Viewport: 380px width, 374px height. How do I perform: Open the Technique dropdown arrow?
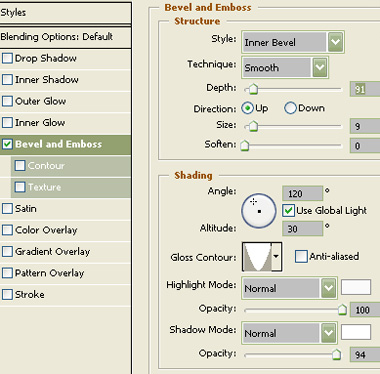click(x=320, y=67)
